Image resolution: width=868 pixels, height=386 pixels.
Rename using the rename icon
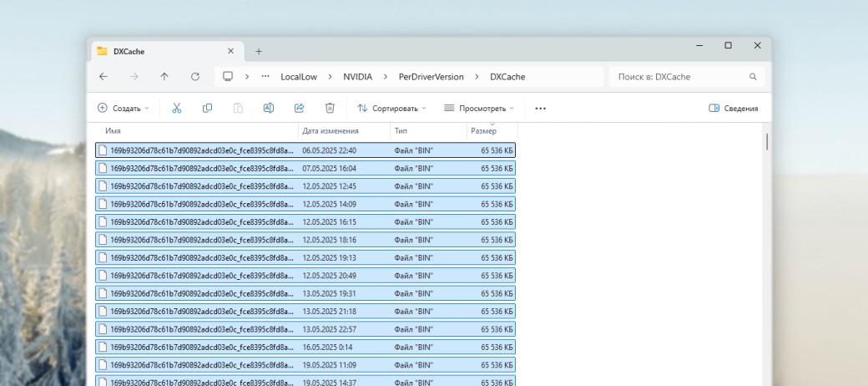[269, 109]
